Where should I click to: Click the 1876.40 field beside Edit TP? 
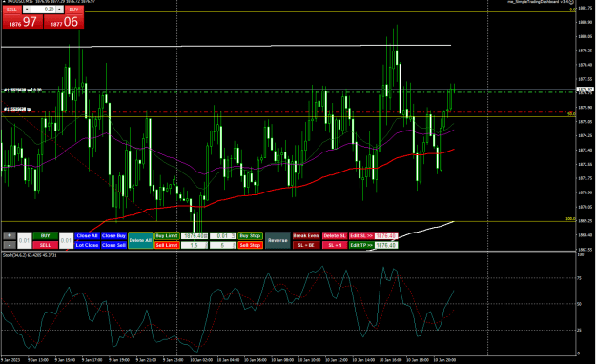click(x=386, y=245)
